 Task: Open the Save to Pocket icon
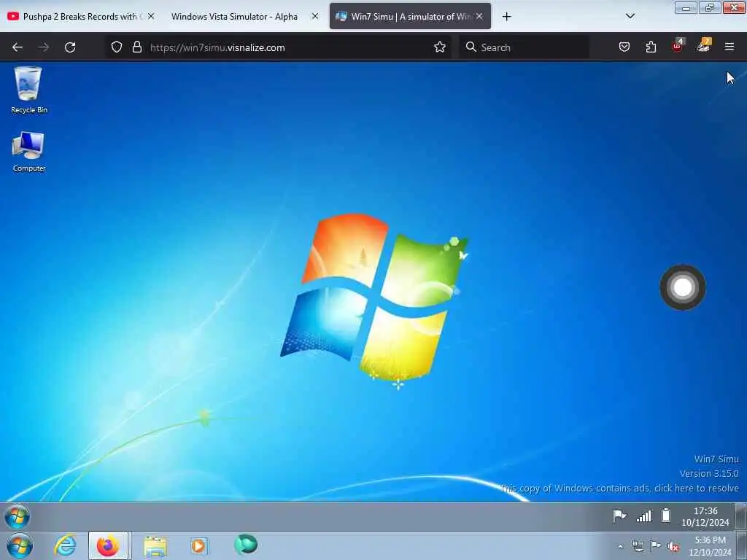pyautogui.click(x=624, y=47)
